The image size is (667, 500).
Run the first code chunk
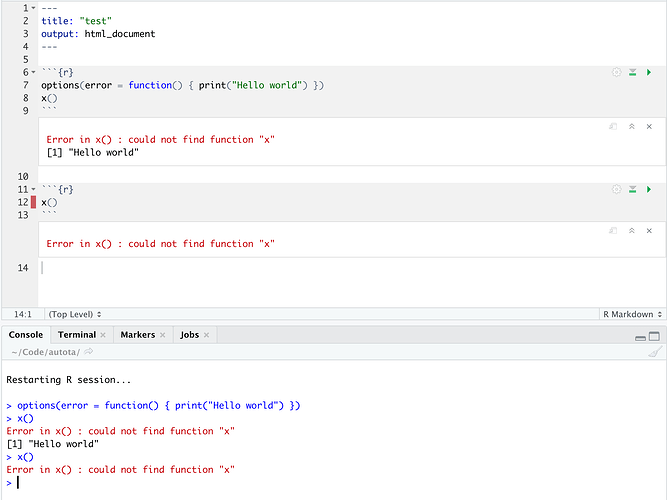coord(649,72)
